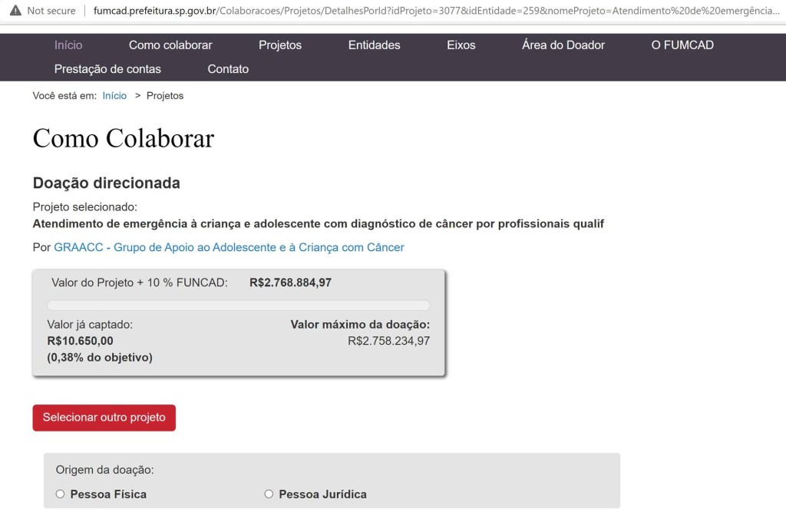Viewport: 786px width, 532px height.
Task: Open the Início menu item
Action: coord(68,45)
